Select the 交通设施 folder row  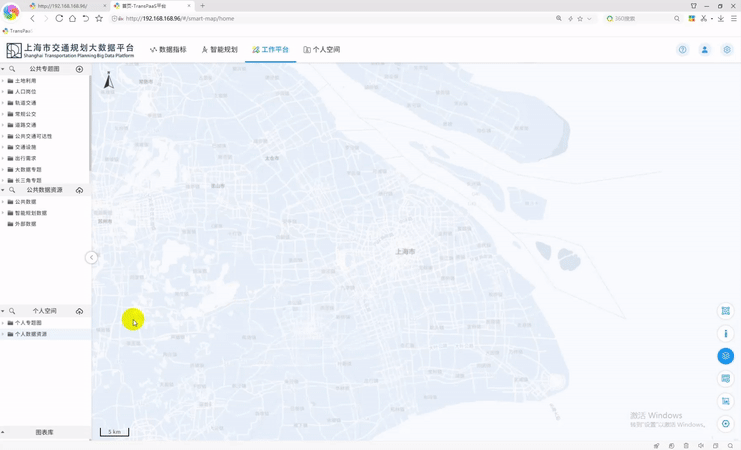pos(44,147)
